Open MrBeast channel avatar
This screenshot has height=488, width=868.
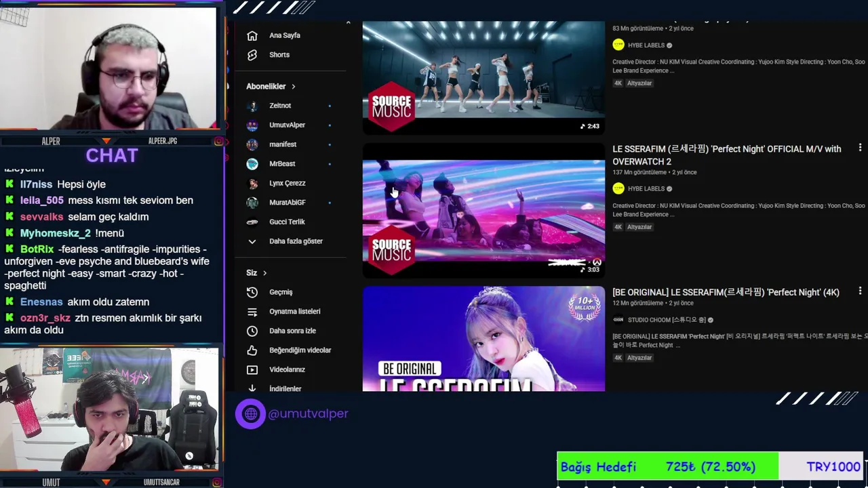[252, 164]
